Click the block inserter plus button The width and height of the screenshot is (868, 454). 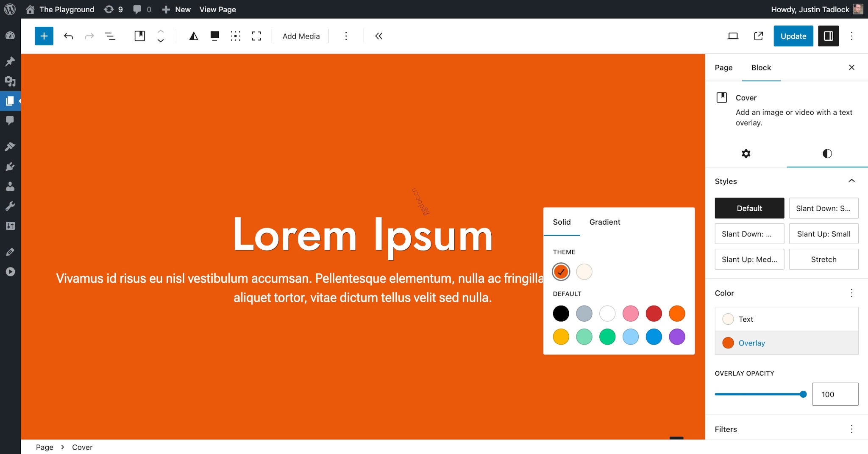44,36
